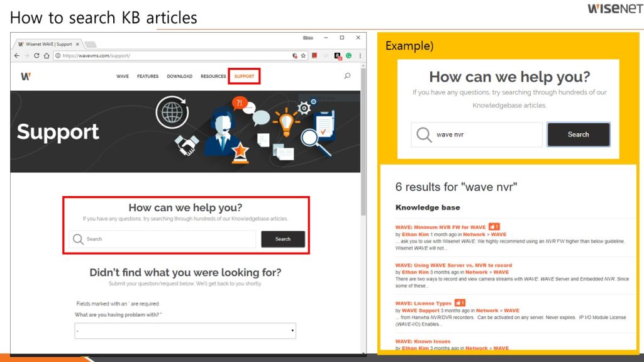The width and height of the screenshot is (644, 362).
Task: Click the page info icon in the address bar
Action: pyautogui.click(x=57, y=56)
